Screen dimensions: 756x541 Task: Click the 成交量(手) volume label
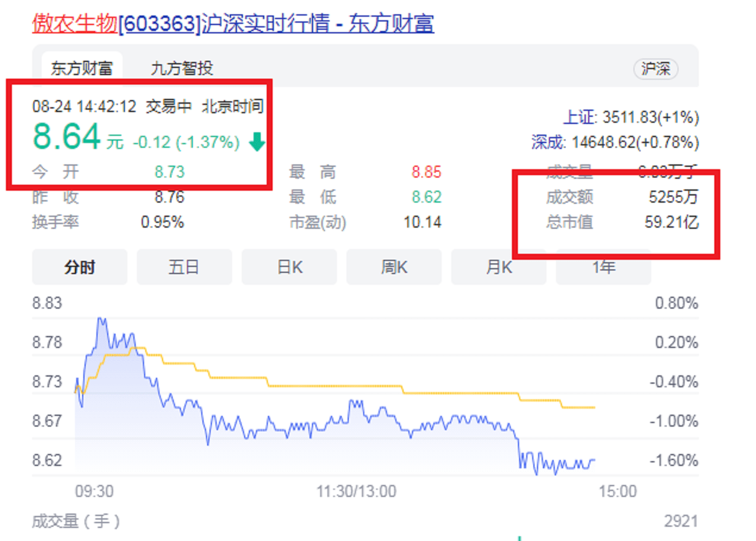click(x=76, y=521)
